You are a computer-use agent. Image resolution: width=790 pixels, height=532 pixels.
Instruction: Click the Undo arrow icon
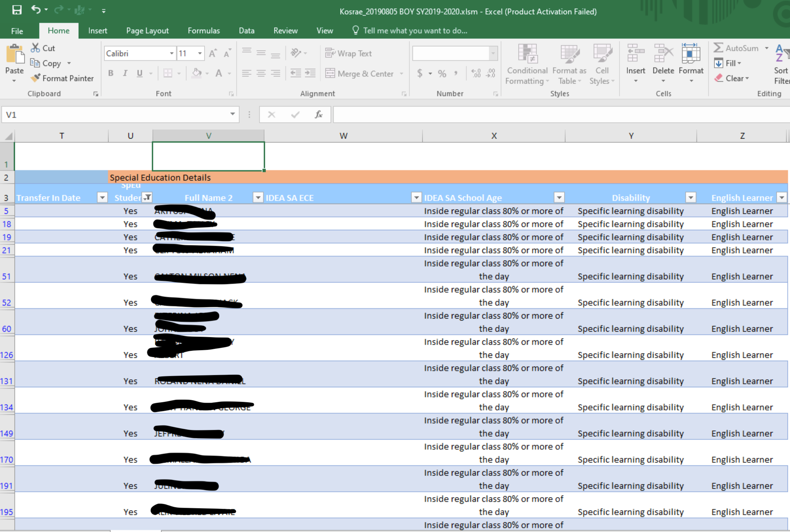coord(36,9)
